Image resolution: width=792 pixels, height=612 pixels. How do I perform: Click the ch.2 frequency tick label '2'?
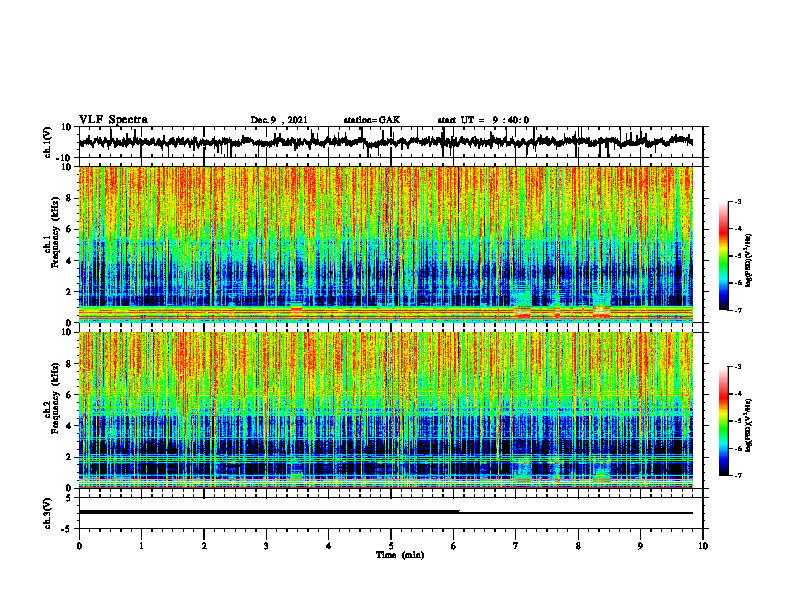69,457
